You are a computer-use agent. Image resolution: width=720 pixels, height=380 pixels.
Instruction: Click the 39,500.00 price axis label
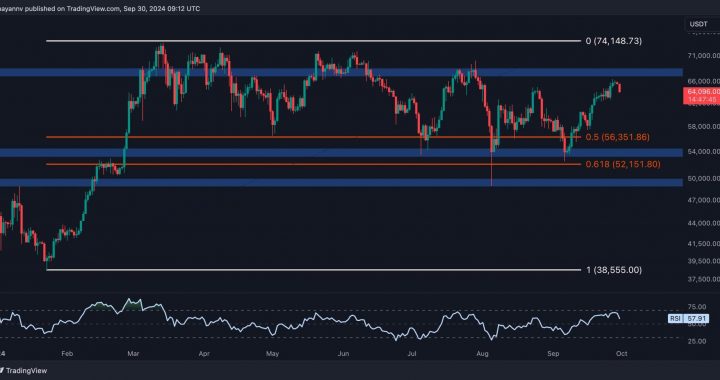click(x=703, y=261)
